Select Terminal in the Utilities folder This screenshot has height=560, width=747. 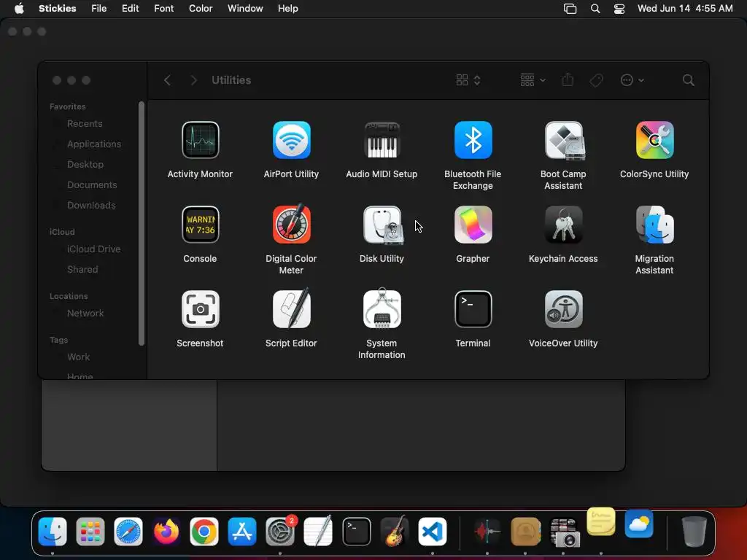(473, 309)
